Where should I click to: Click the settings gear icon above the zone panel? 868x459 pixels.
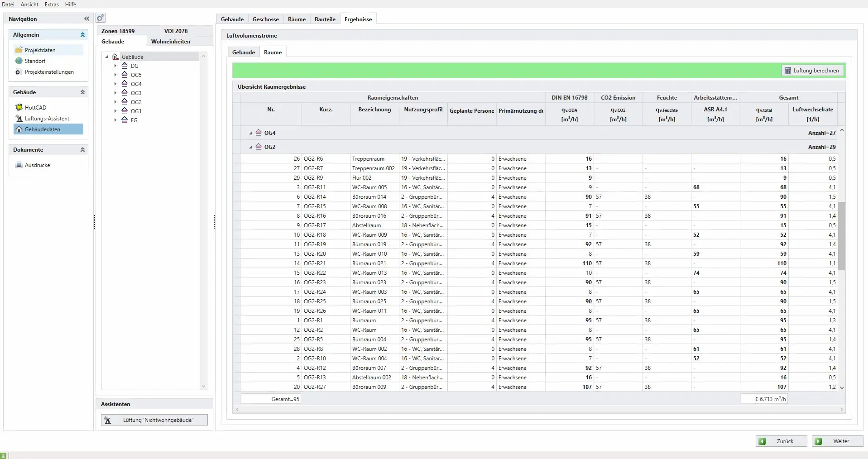point(101,18)
